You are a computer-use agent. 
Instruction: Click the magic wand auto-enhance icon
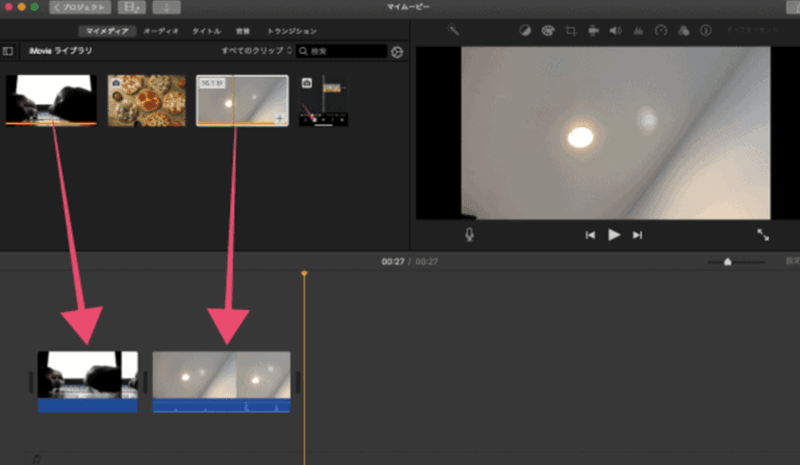[x=453, y=31]
